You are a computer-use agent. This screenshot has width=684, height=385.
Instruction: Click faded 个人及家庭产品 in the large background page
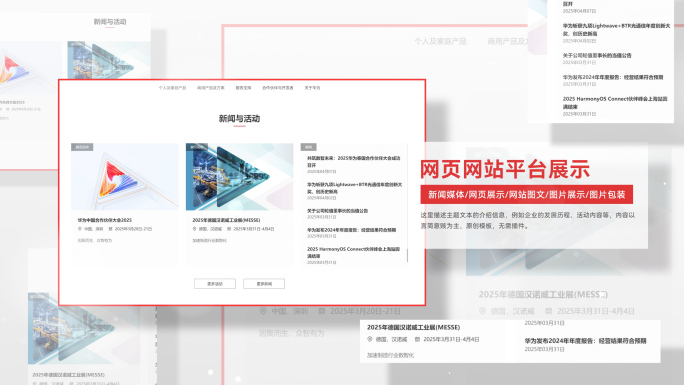click(440, 41)
